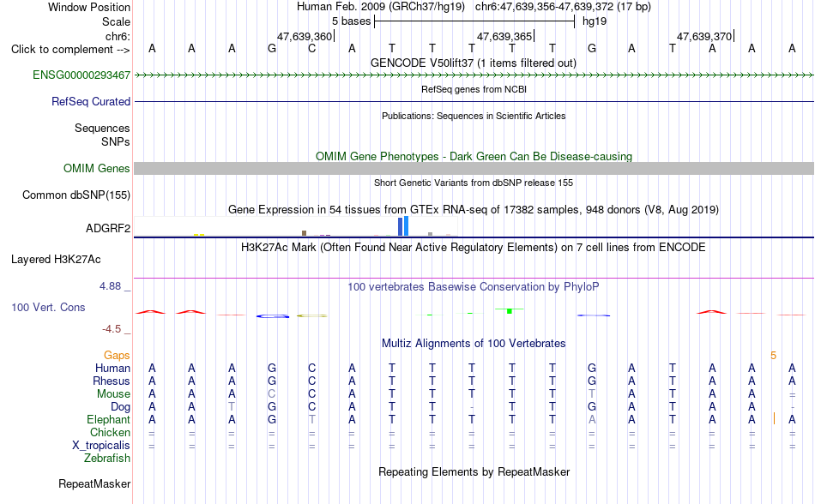Click the blue RefSeq Curated line
815x504 pixels.
tap(474, 101)
